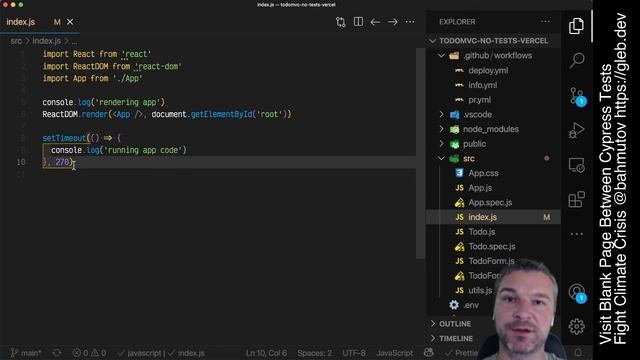Open the Extensions view
This screenshot has width=640, height=360.
point(576,199)
